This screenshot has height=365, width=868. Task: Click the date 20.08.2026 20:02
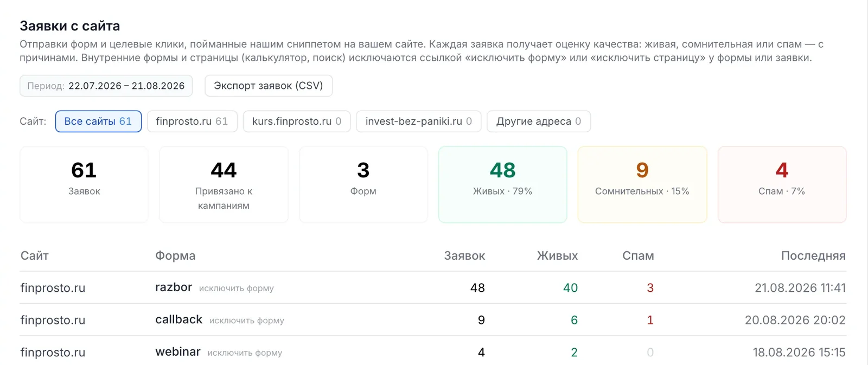tap(795, 320)
